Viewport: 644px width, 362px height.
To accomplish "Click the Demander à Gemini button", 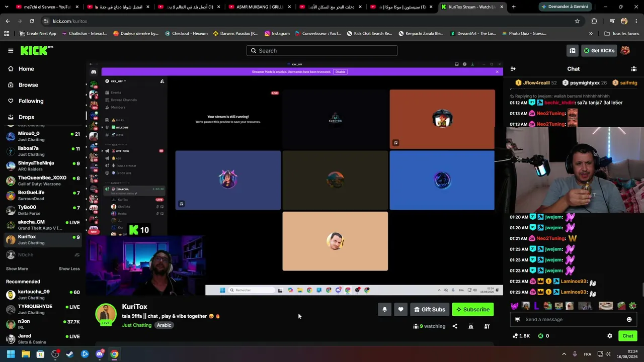I will click(x=565, y=7).
